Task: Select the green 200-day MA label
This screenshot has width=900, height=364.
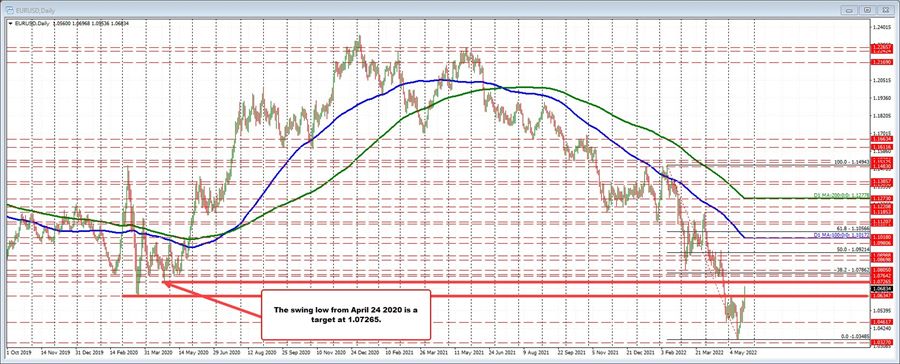Action: [842, 195]
